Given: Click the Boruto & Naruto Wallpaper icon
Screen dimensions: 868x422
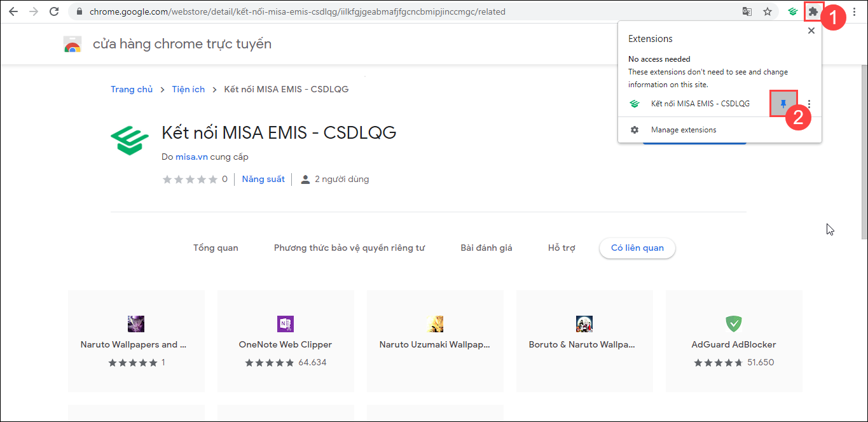Looking at the screenshot, I should click(x=584, y=323).
